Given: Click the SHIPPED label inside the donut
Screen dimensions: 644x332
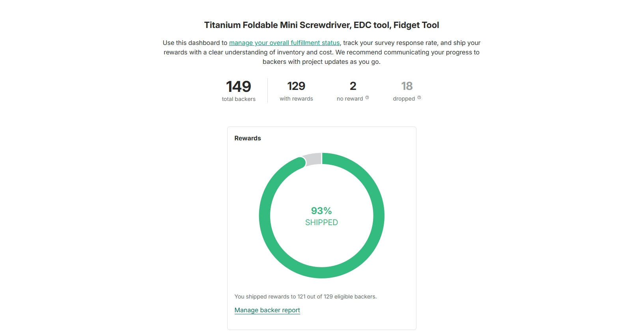Looking at the screenshot, I should (x=321, y=222).
